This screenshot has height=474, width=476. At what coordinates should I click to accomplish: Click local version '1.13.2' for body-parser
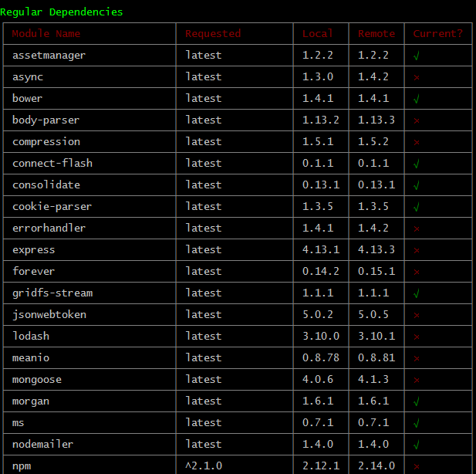point(321,120)
